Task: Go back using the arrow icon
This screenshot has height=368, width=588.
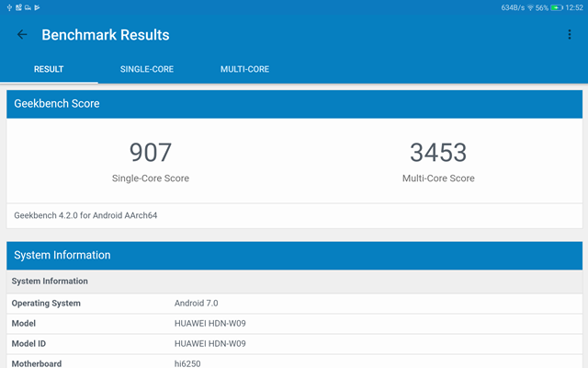Action: [x=22, y=35]
